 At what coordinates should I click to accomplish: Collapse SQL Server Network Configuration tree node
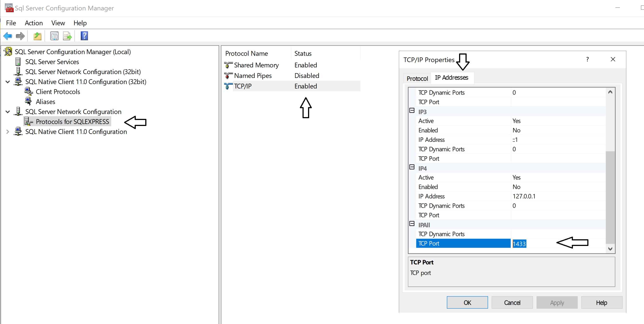tap(8, 112)
